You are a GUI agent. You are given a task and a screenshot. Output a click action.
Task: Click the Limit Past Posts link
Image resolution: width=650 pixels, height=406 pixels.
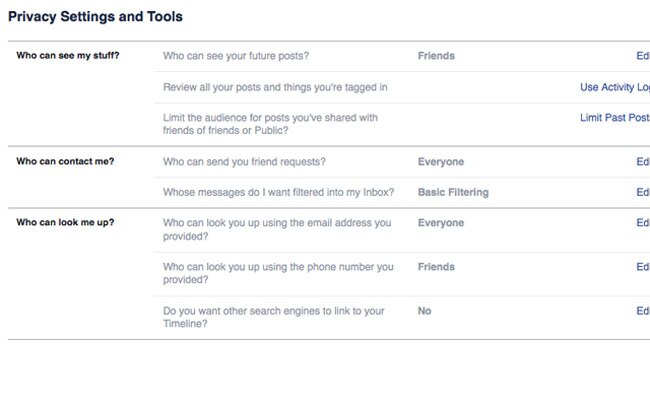(x=614, y=117)
